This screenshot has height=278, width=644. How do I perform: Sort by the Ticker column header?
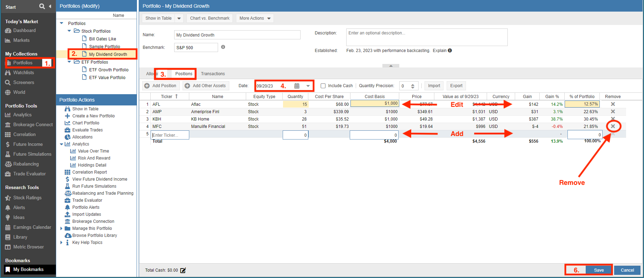pyautogui.click(x=170, y=97)
